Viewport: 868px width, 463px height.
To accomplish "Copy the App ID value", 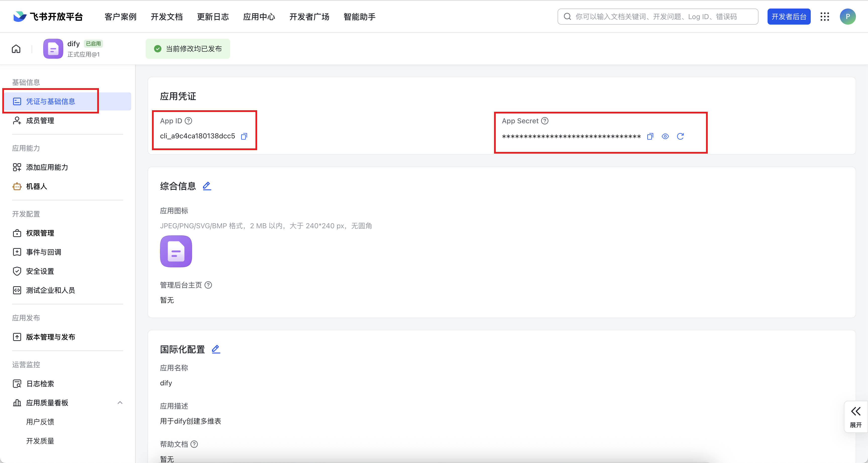I will click(244, 136).
